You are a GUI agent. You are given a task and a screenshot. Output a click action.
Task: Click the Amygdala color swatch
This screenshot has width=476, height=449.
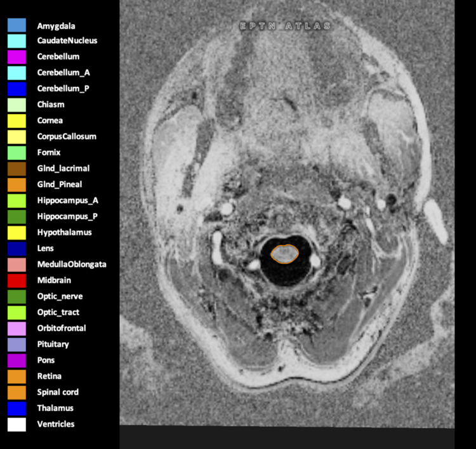17,25
